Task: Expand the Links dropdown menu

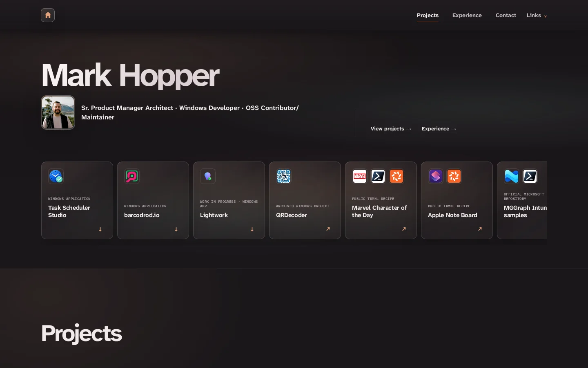Action: coord(537,16)
